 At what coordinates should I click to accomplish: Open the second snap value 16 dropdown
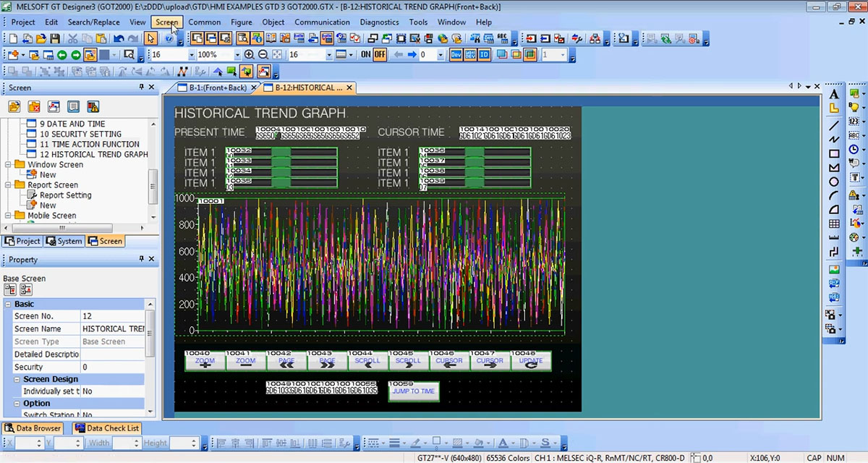[x=329, y=55]
